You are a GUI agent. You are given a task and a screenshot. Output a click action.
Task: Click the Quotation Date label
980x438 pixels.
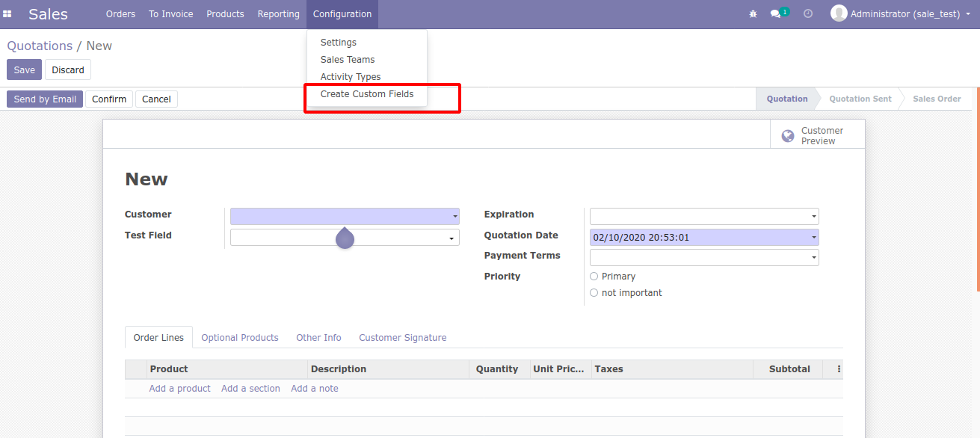tap(521, 235)
